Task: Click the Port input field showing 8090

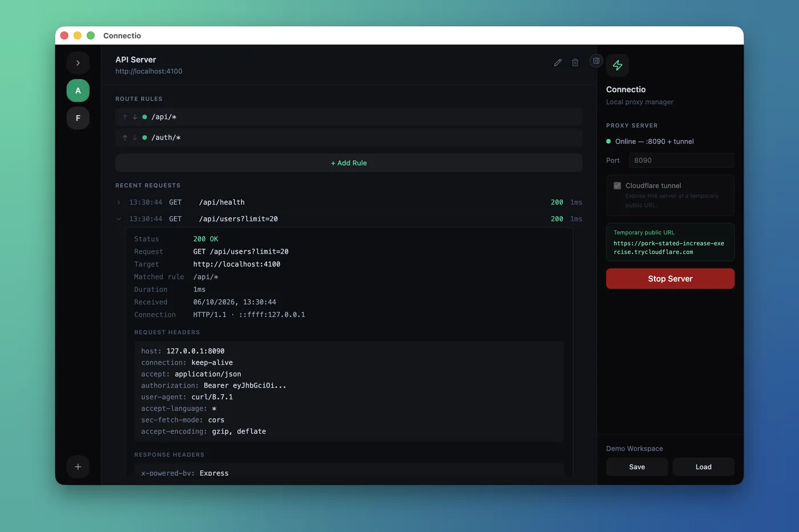Action: [x=681, y=160]
